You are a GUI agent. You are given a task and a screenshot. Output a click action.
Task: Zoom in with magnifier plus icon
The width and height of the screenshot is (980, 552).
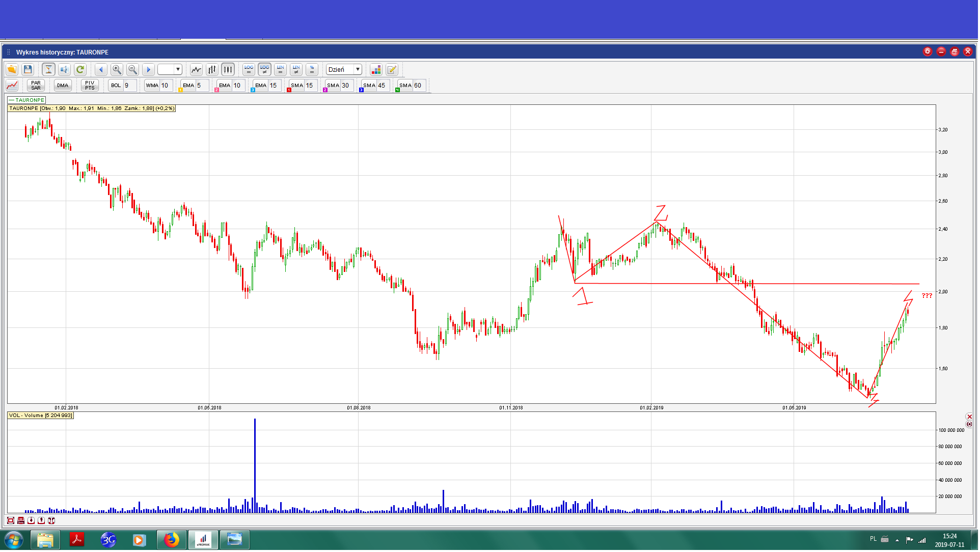pos(117,70)
